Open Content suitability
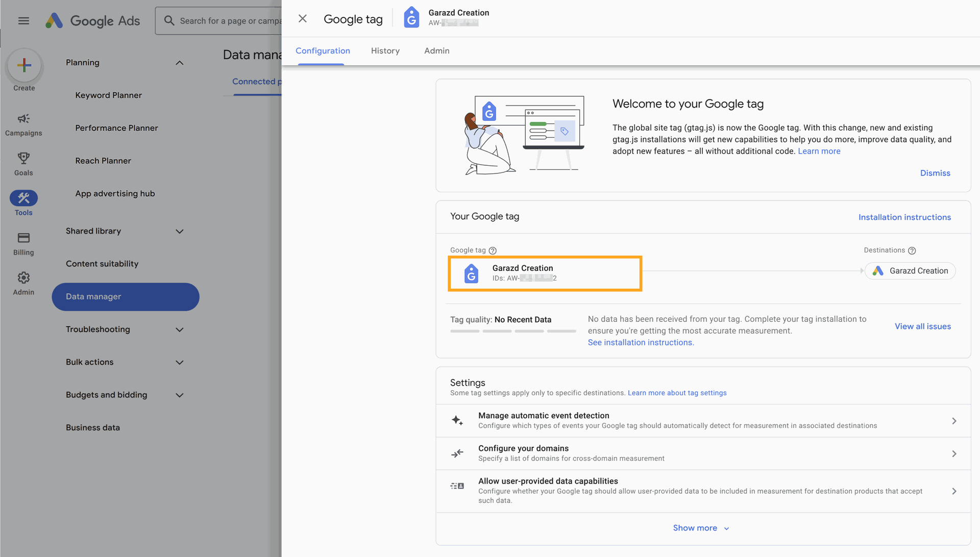 click(102, 264)
